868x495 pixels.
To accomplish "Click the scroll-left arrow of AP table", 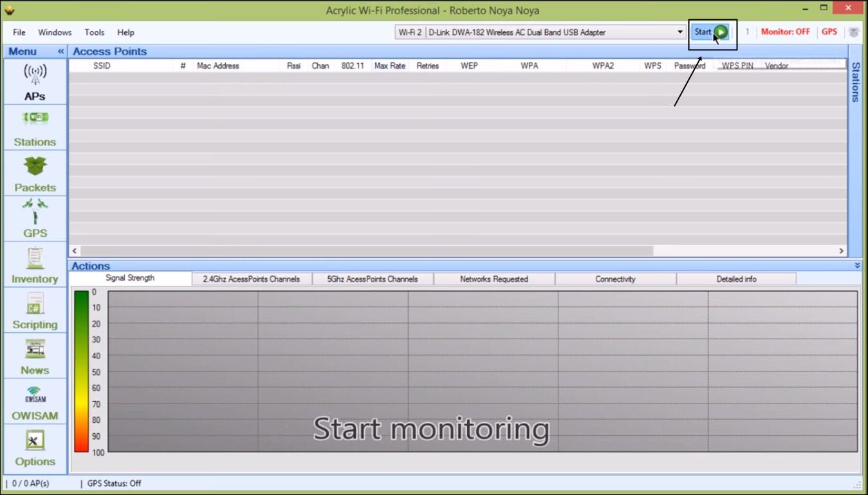I will coord(75,250).
